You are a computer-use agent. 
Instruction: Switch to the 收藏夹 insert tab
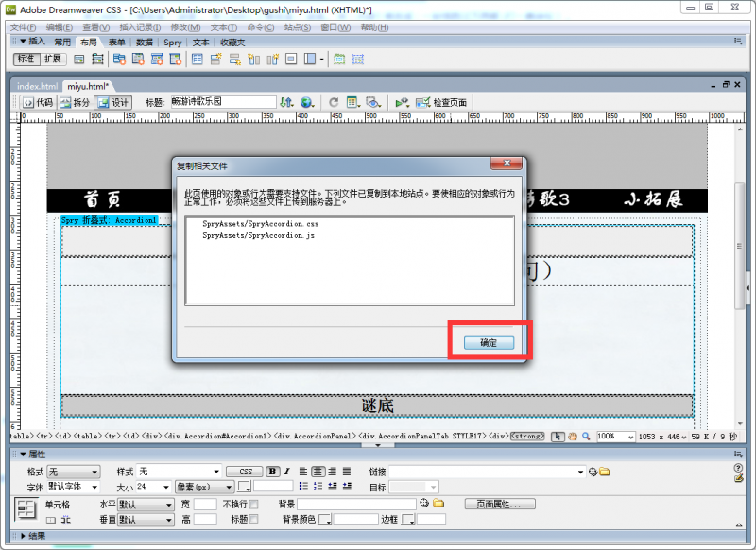tap(232, 43)
